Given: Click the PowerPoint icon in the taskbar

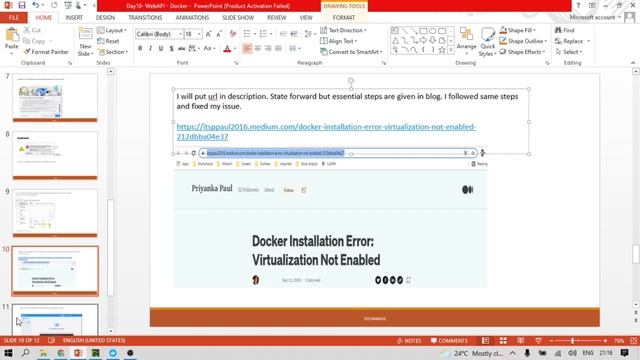Looking at the screenshot, I should point(78,353).
